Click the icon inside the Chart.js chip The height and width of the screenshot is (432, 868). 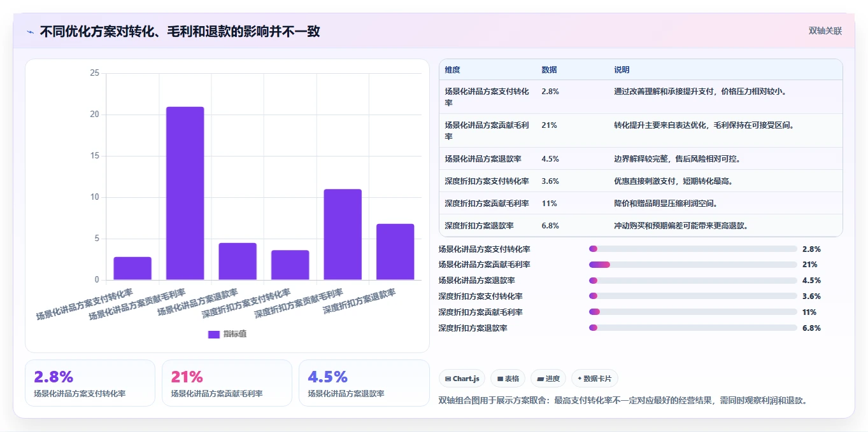448,379
